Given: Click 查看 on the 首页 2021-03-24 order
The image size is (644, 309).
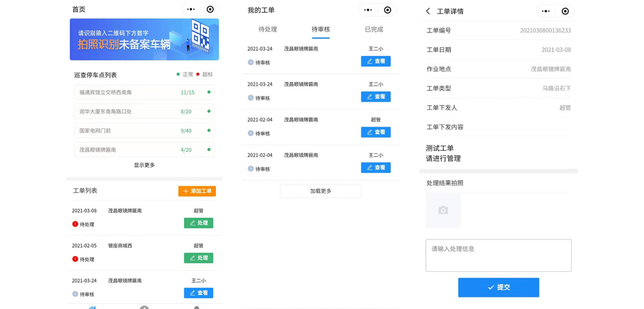Looking at the screenshot, I should click(x=198, y=293).
